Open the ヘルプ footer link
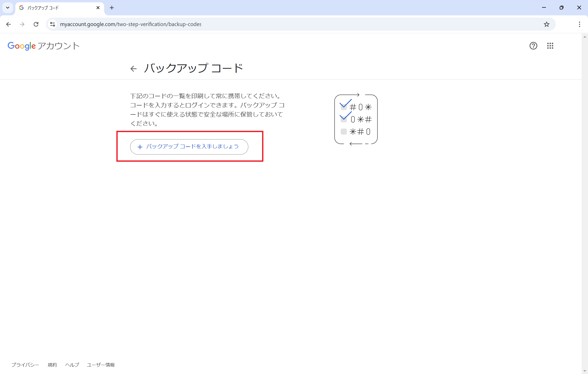 click(72, 365)
